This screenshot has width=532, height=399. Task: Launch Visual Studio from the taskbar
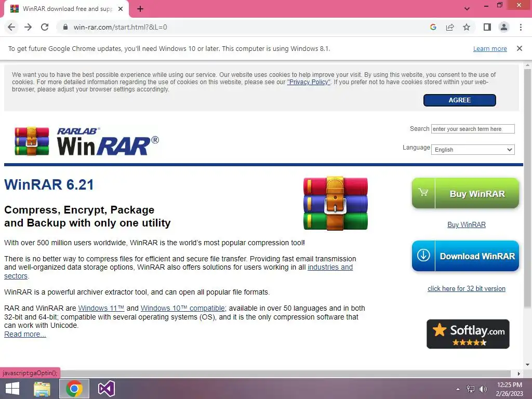click(x=106, y=389)
